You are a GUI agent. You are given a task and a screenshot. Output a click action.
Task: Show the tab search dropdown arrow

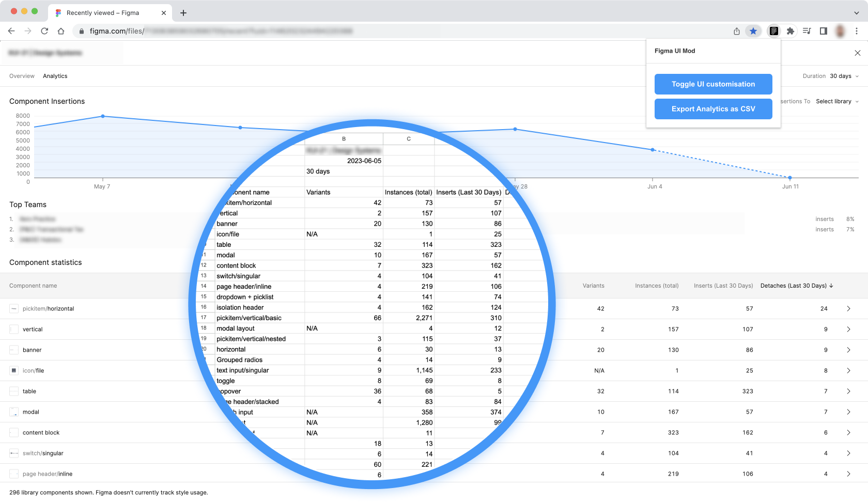coord(857,13)
